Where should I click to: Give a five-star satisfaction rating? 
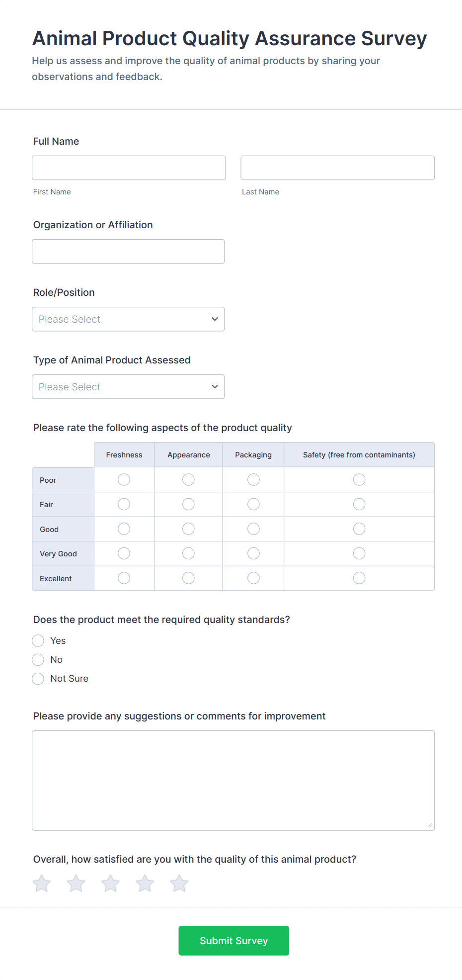click(179, 884)
